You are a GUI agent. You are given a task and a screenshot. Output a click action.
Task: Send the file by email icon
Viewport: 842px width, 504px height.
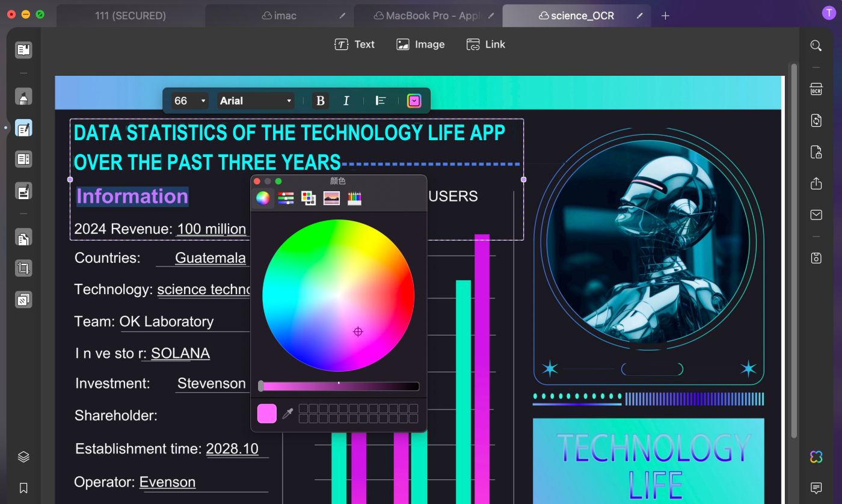point(816,215)
